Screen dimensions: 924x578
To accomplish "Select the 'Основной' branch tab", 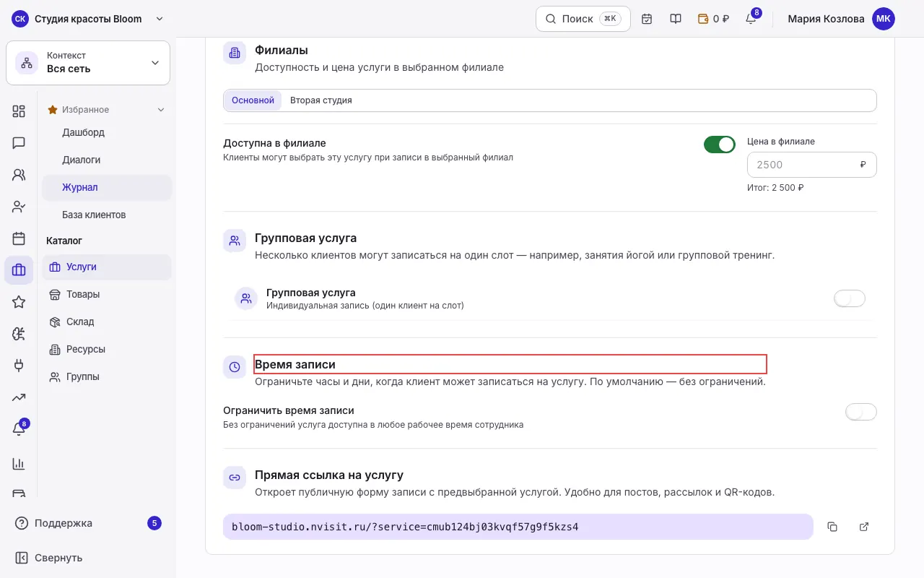I will click(x=253, y=100).
